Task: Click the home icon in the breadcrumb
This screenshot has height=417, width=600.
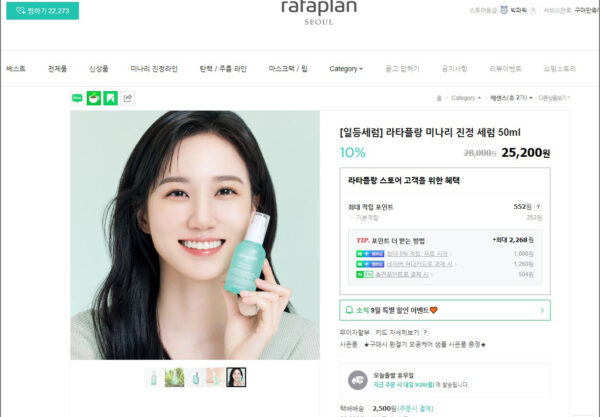Action: (x=439, y=98)
